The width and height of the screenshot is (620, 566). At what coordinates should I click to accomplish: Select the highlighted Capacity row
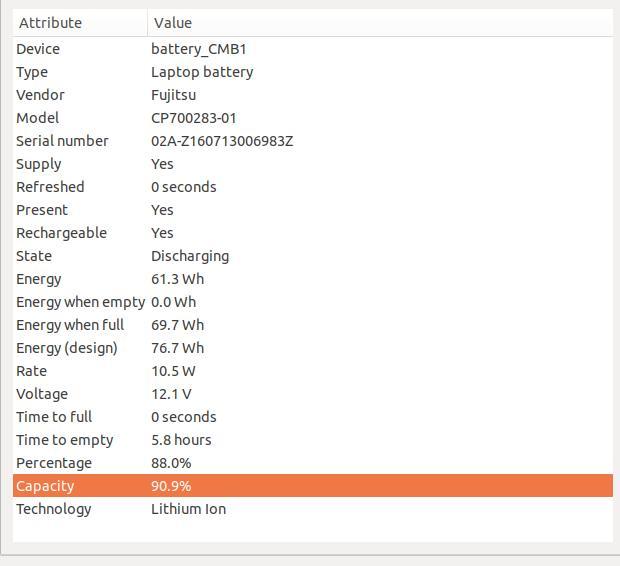coord(313,486)
